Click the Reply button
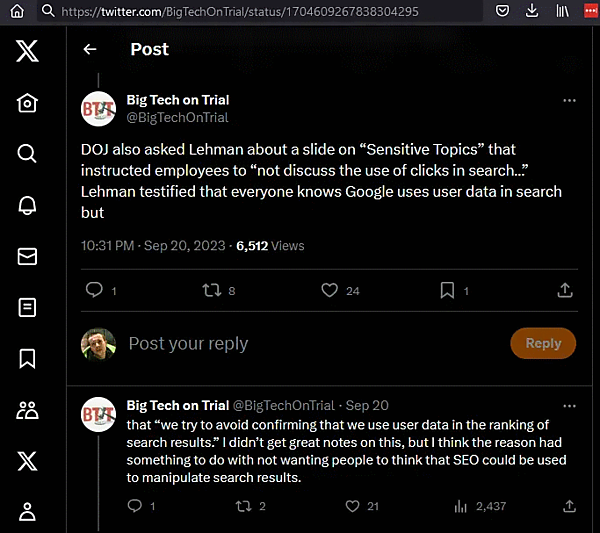Viewport: 600px width, 533px height. click(543, 343)
